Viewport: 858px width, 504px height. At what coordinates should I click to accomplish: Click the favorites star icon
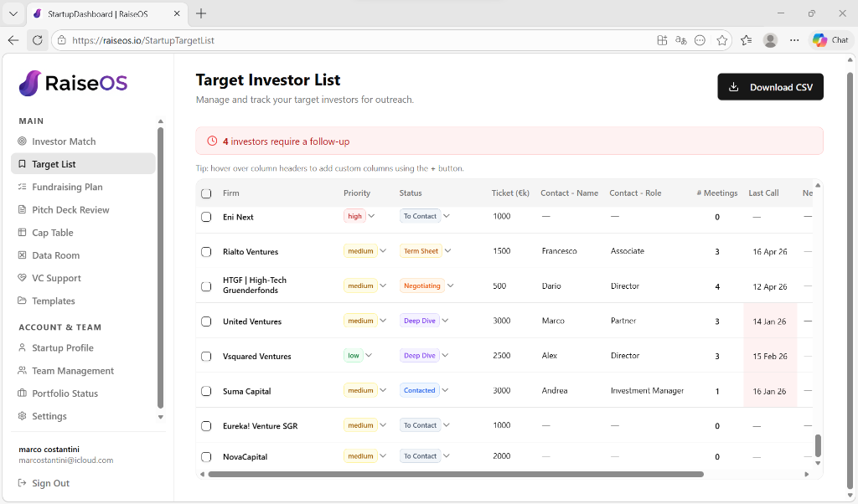coord(721,40)
